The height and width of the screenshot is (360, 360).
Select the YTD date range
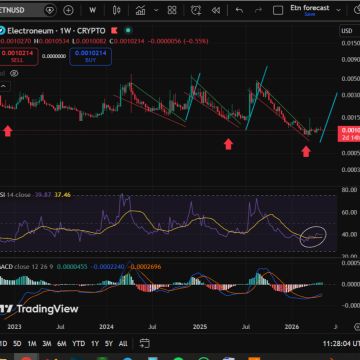coord(78,343)
